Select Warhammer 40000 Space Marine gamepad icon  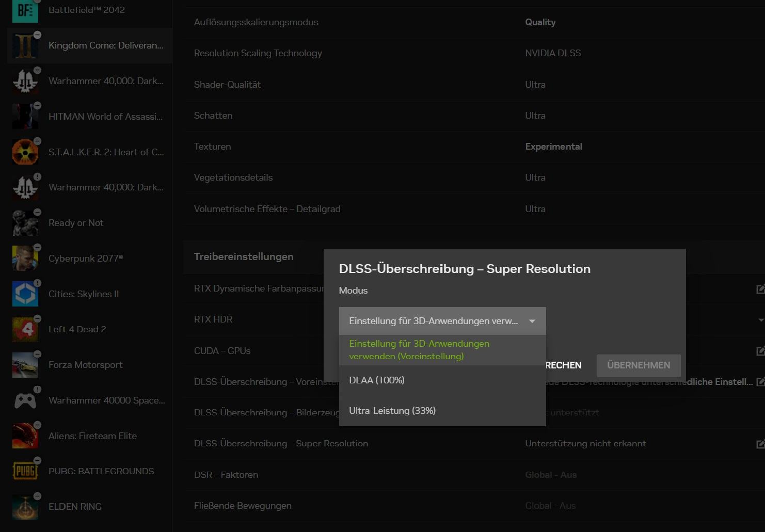tap(25, 400)
